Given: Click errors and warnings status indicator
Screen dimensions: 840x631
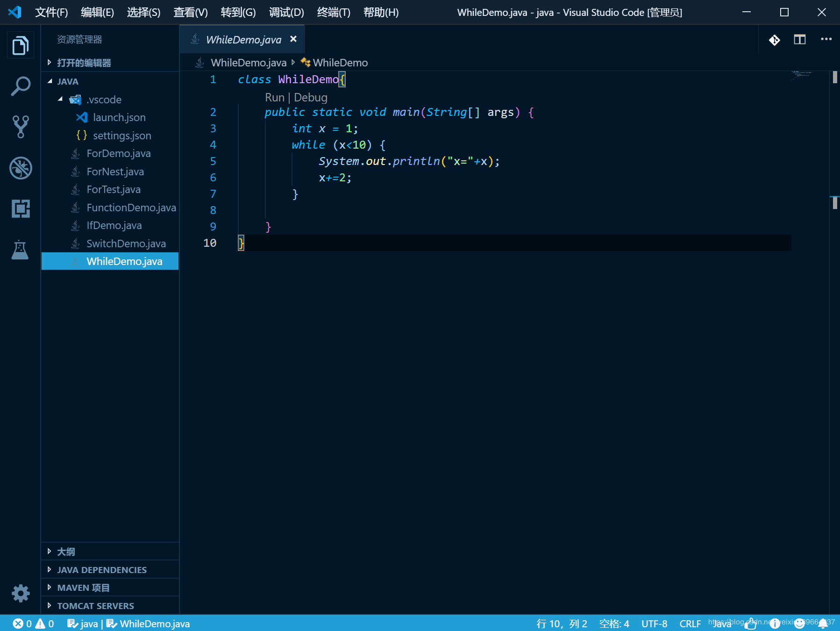Looking at the screenshot, I should pyautogui.click(x=33, y=624).
